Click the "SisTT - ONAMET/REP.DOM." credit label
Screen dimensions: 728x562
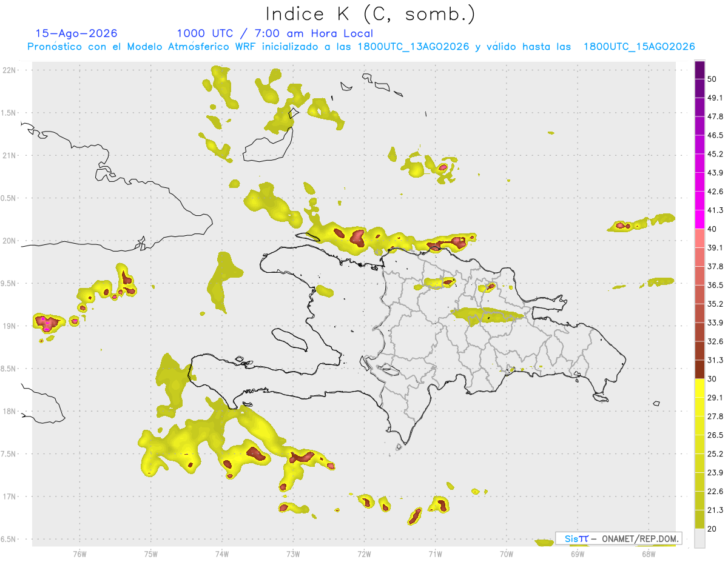click(619, 538)
